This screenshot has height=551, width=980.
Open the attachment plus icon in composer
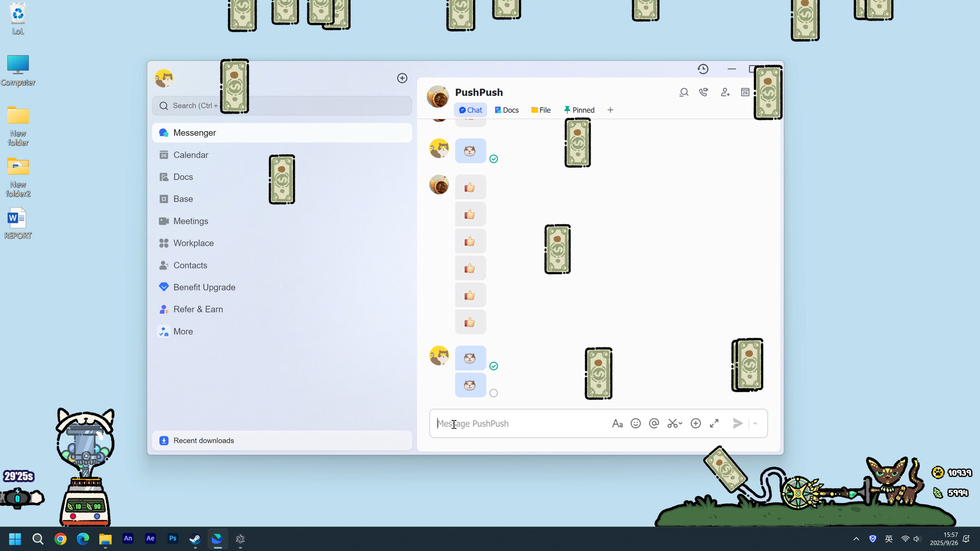coord(696,423)
